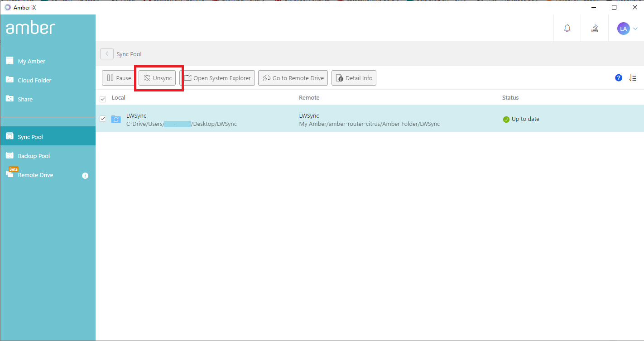This screenshot has height=341, width=644.
Task: Click the green Up to date checkmark
Action: (x=506, y=120)
